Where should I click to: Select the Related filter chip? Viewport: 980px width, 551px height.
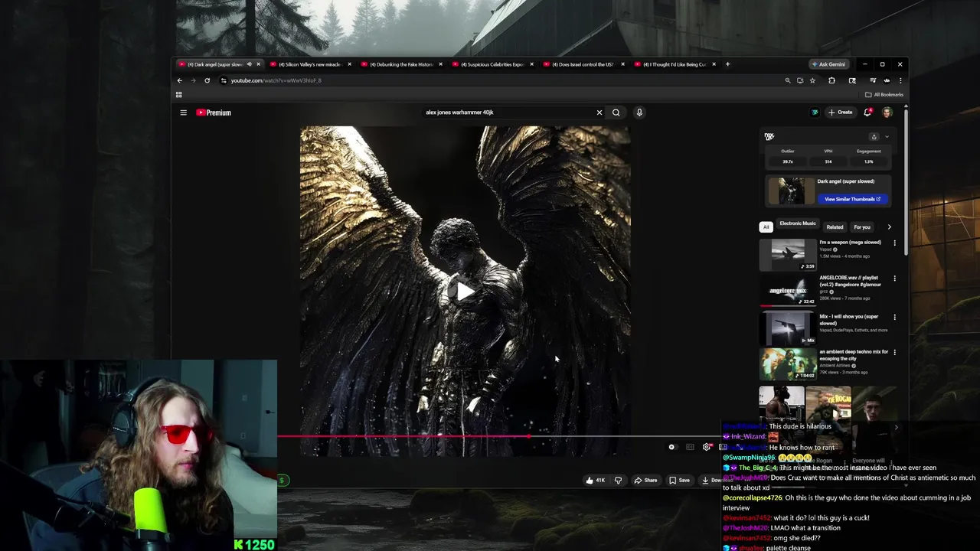[x=835, y=227]
